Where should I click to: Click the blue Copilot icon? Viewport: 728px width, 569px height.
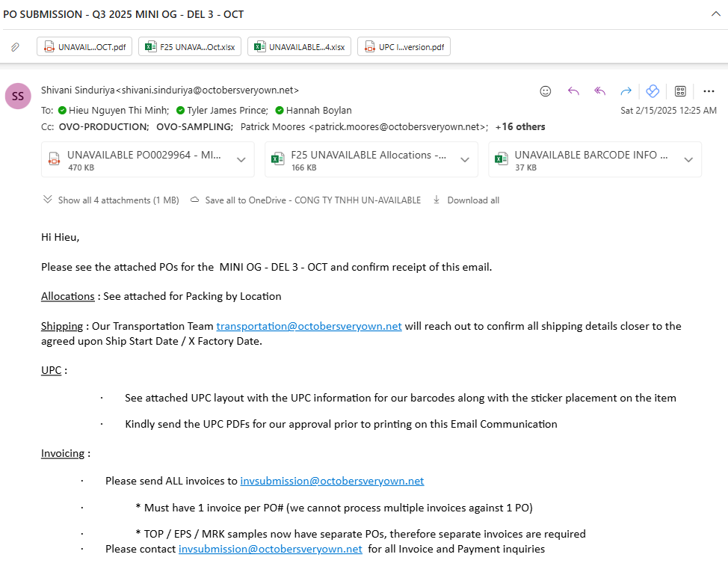653,91
